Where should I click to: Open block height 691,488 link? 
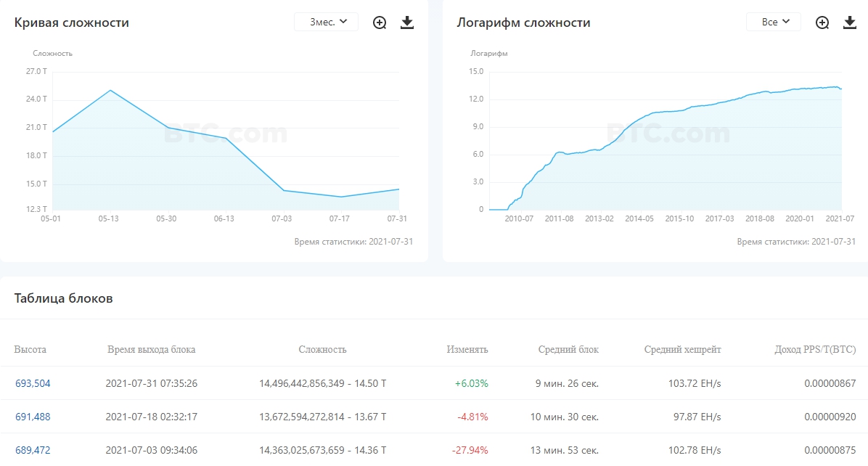pos(33,417)
